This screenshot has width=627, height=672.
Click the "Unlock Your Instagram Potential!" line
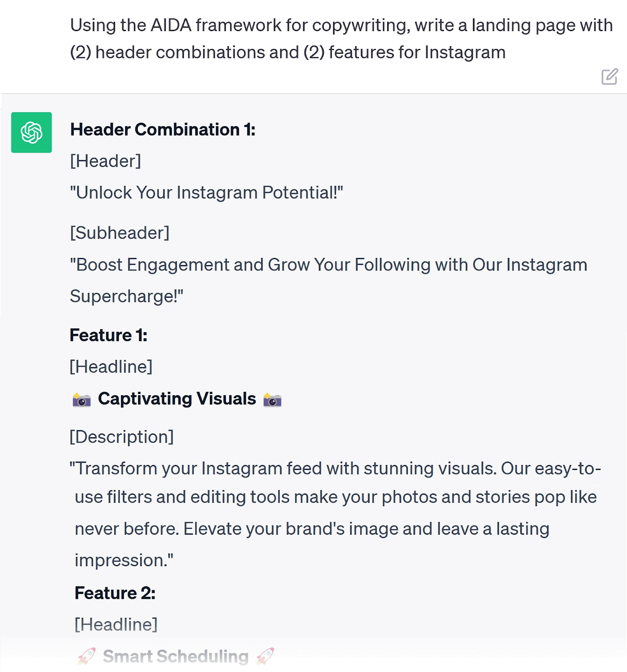206,193
